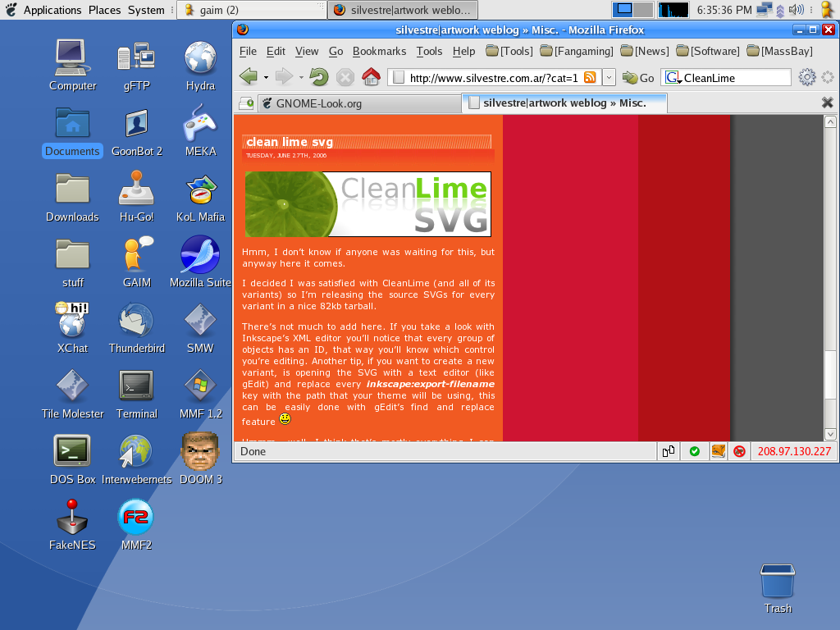Open Mozilla Suite desktop icon
The image size is (840, 630).
(200, 262)
